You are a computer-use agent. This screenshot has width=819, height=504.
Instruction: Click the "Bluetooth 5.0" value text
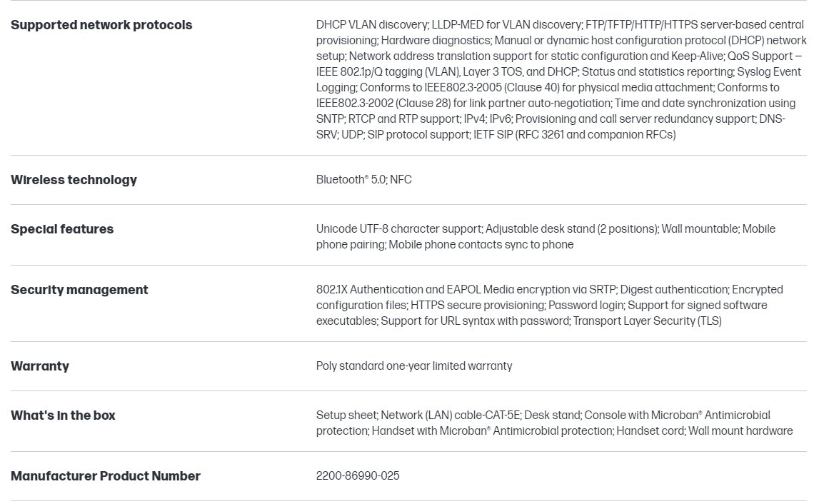click(x=351, y=180)
